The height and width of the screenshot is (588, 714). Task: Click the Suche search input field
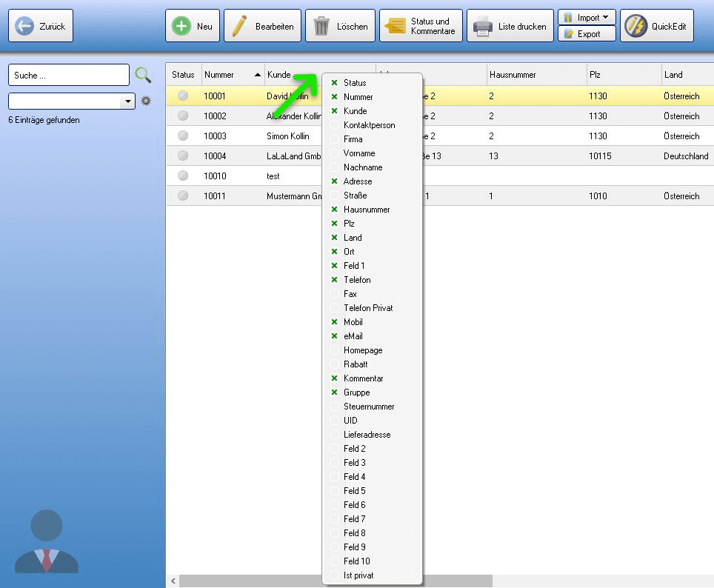68,75
